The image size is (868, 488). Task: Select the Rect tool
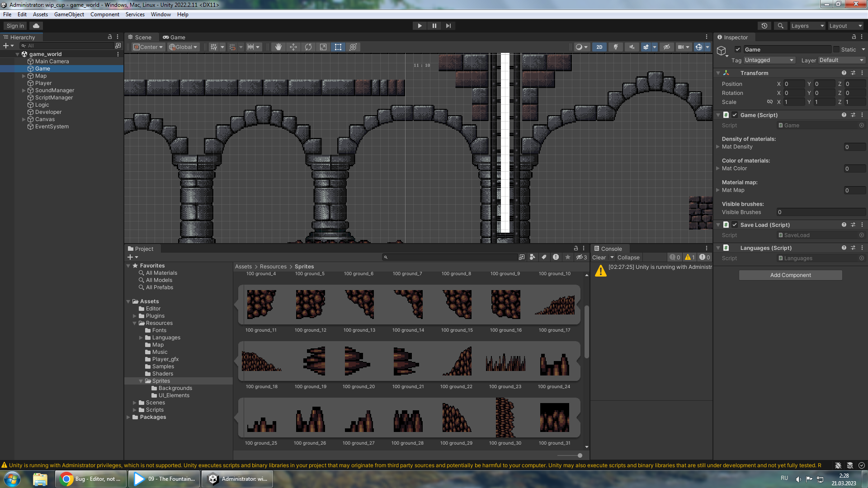338,47
